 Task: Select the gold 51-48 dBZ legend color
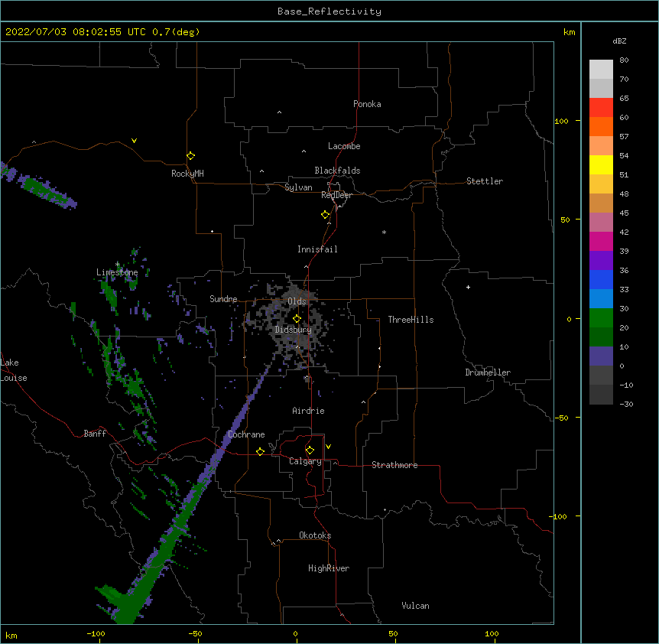(x=601, y=184)
